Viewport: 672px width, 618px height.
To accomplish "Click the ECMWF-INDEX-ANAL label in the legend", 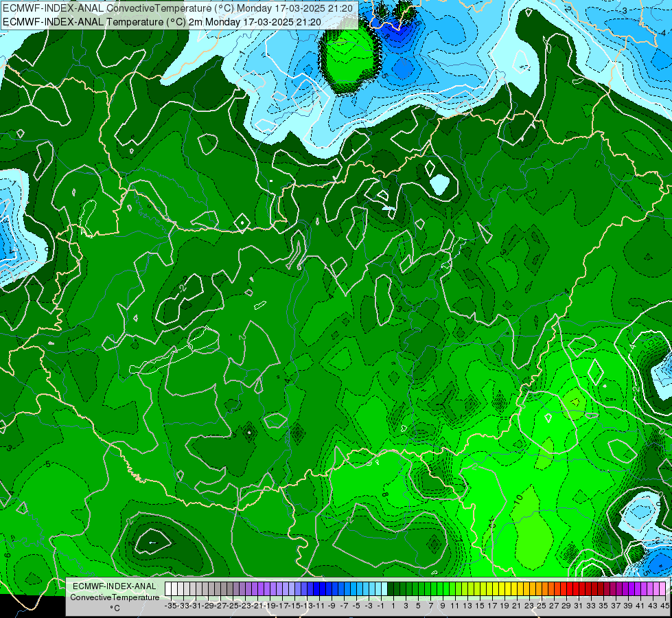I will tap(115, 586).
